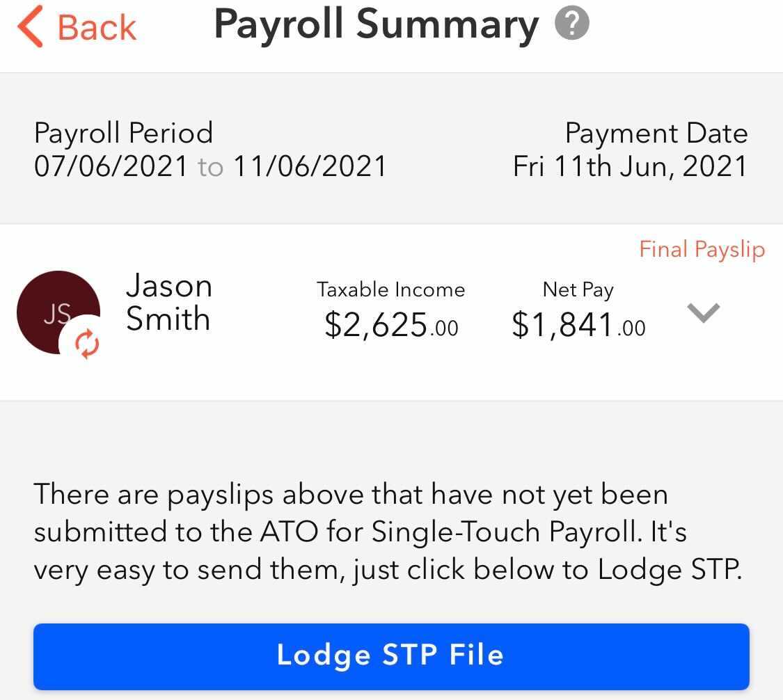
Task: Click the Final Payslip label
Action: 702,249
